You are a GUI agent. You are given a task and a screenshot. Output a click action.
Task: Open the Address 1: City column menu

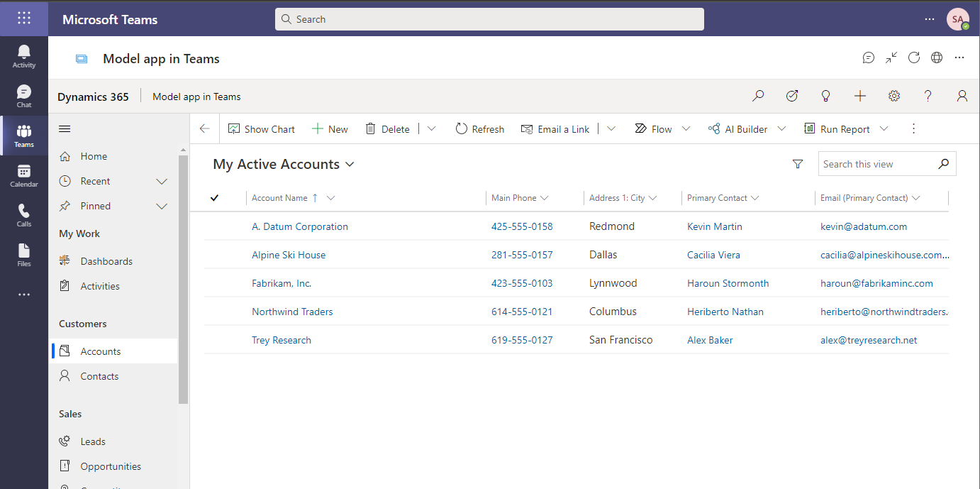(652, 198)
